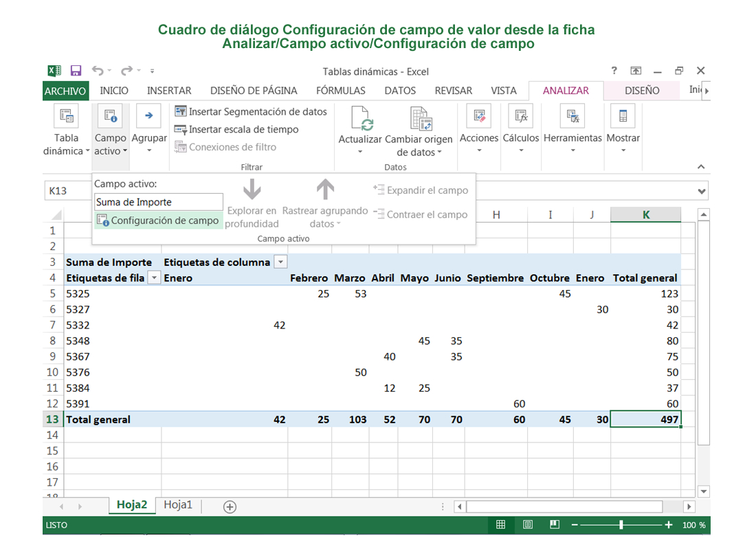The width and height of the screenshot is (756, 540).
Task: Switch to the Hoja2 sheet tab
Action: click(x=132, y=505)
